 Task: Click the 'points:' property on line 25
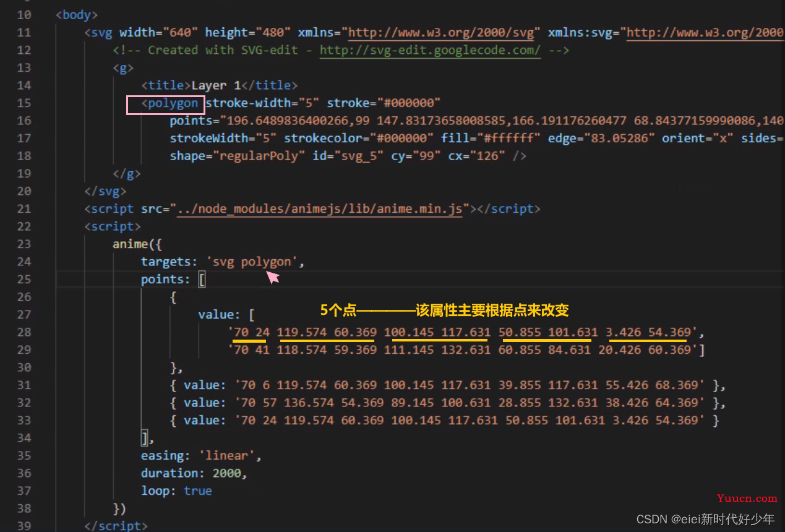[166, 280]
